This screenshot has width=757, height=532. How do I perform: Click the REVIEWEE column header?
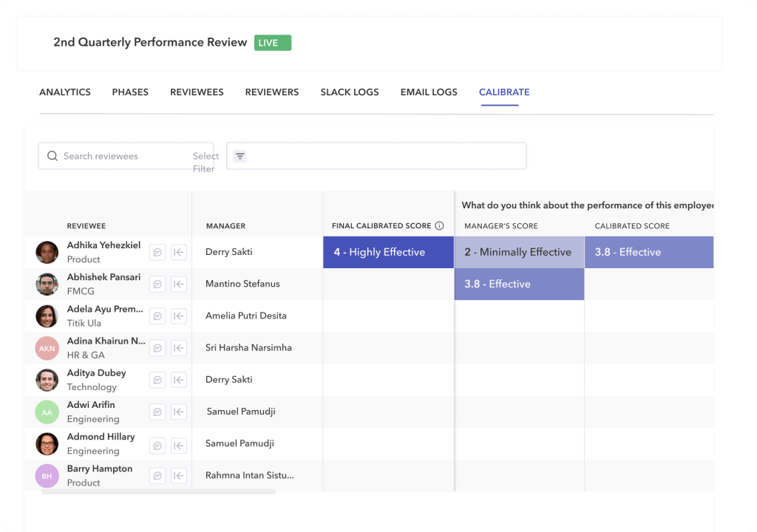coord(86,226)
